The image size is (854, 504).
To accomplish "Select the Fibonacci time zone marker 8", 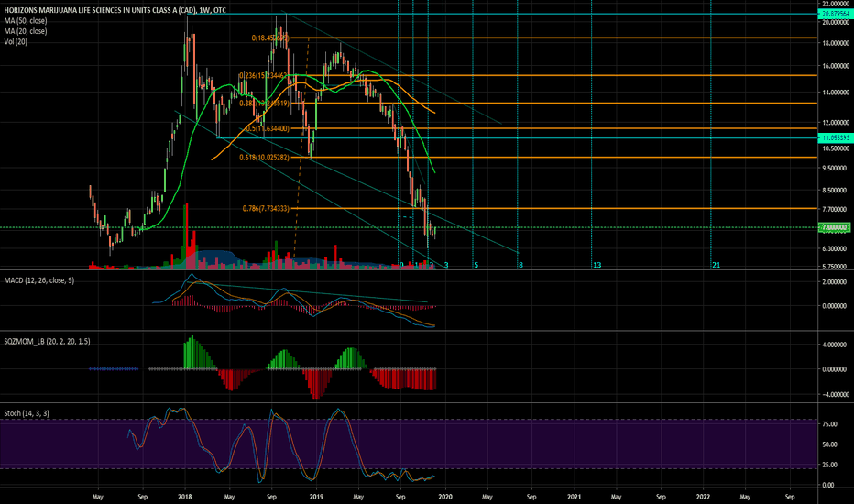I will tap(520, 266).
